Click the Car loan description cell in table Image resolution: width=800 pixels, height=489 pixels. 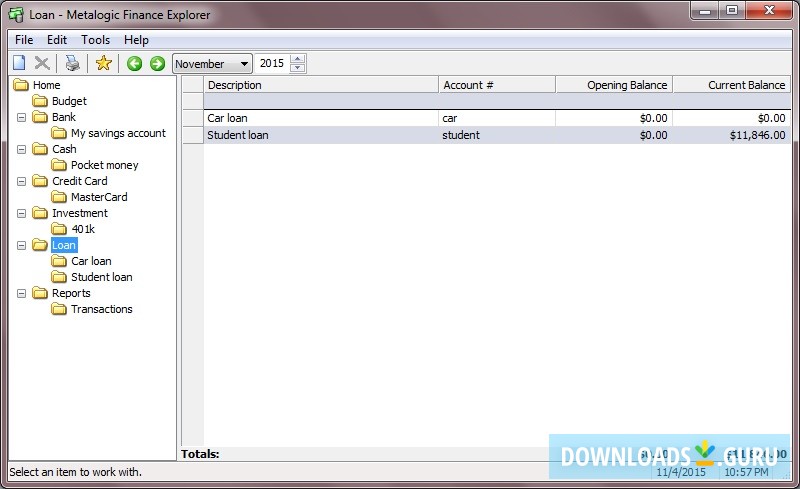click(x=321, y=118)
